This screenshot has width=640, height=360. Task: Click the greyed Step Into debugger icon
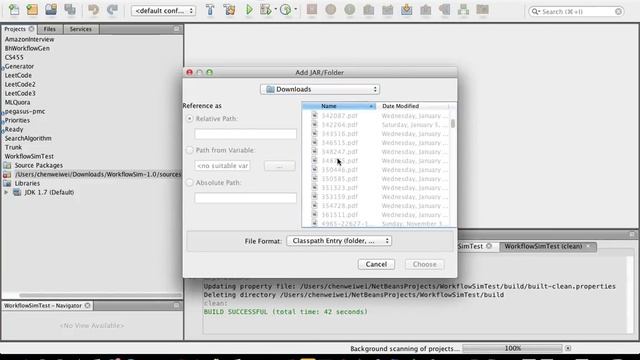[x=387, y=9]
